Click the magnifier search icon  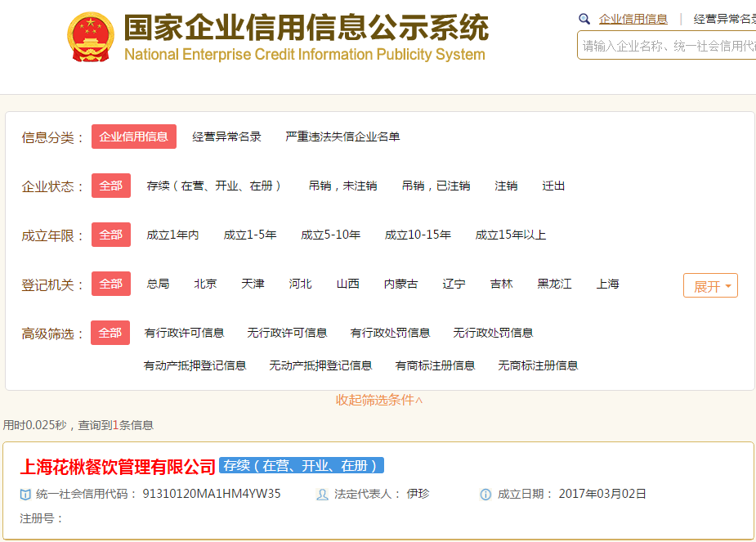[584, 19]
